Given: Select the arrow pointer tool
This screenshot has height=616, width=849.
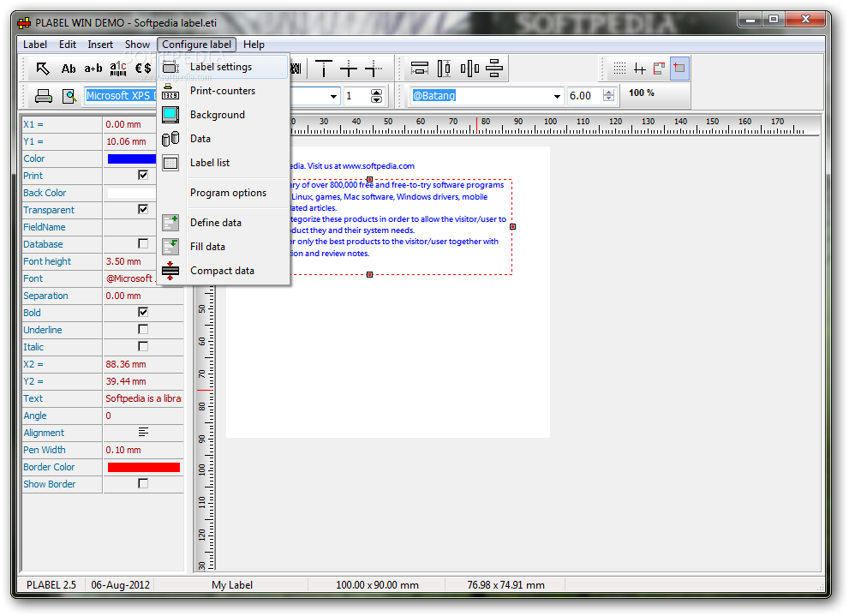Looking at the screenshot, I should [43, 69].
